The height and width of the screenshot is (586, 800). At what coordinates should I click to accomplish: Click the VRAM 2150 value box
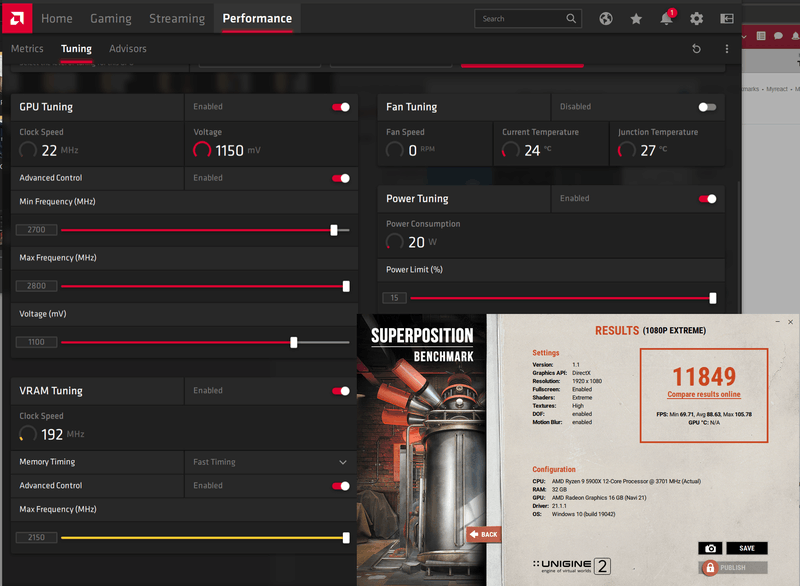pos(36,538)
